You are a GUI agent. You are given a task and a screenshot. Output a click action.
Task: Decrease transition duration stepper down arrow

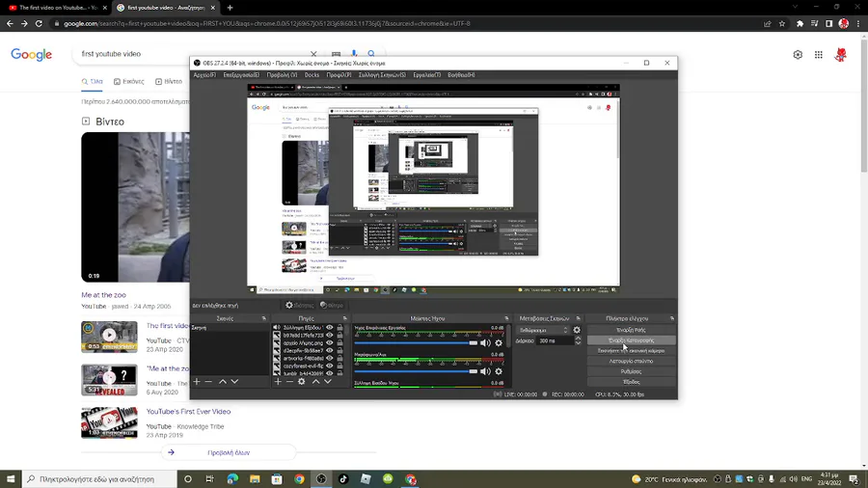pos(578,343)
